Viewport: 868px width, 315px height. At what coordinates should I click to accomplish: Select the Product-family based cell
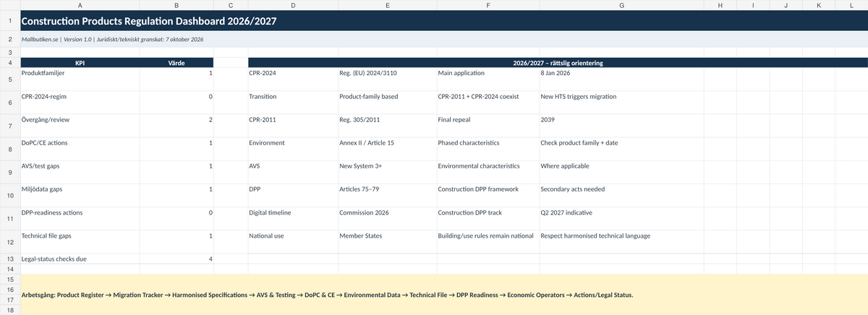coord(387,102)
